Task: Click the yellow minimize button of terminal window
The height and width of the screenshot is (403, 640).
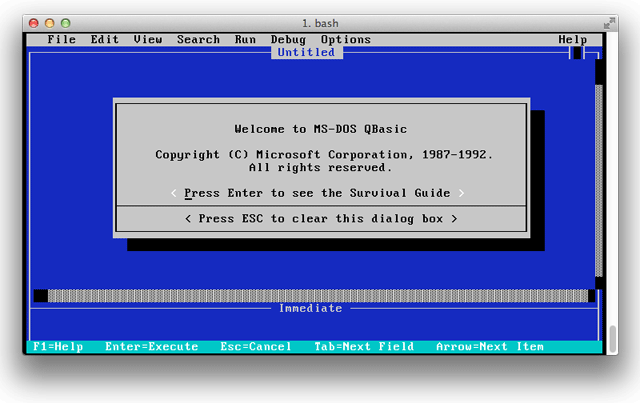Action: (x=49, y=23)
